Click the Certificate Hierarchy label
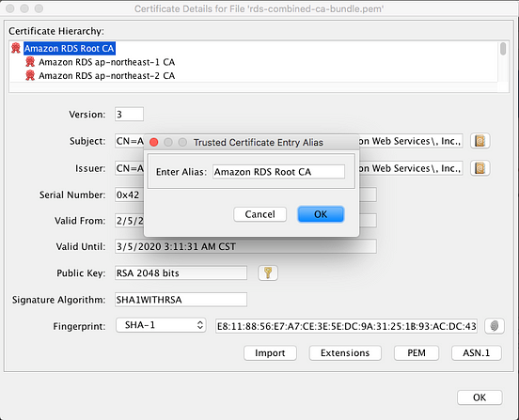The width and height of the screenshot is (519, 420). [x=56, y=31]
